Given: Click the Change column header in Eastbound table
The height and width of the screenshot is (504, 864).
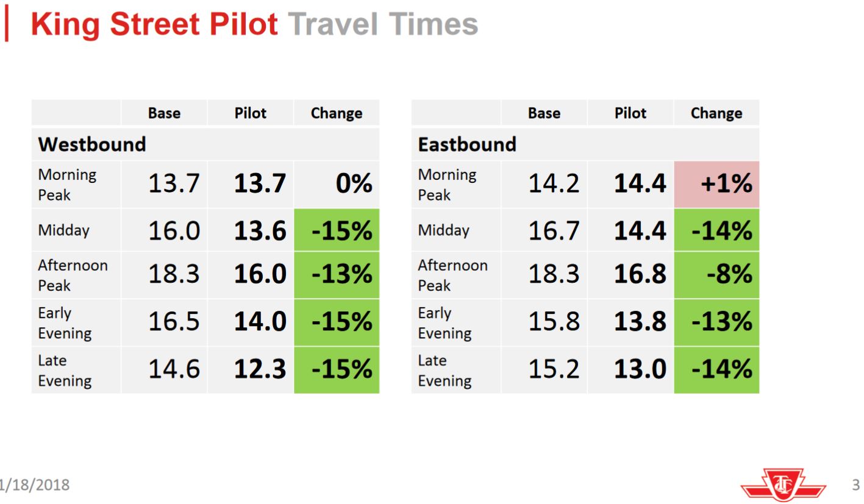Looking at the screenshot, I should point(716,113).
